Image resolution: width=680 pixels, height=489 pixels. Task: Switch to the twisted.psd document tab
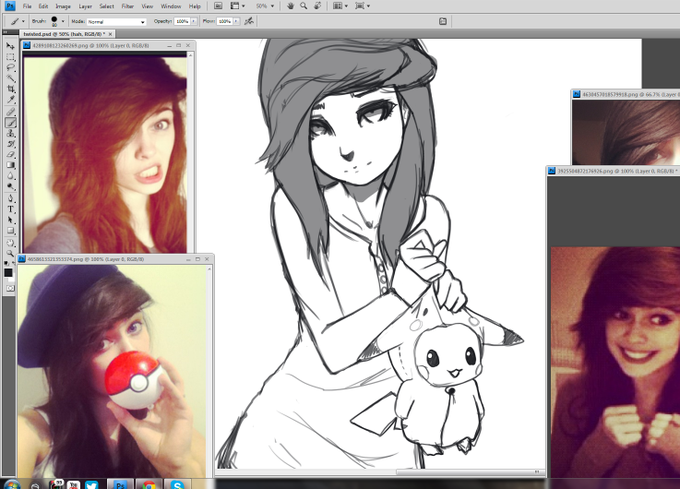coord(64,34)
